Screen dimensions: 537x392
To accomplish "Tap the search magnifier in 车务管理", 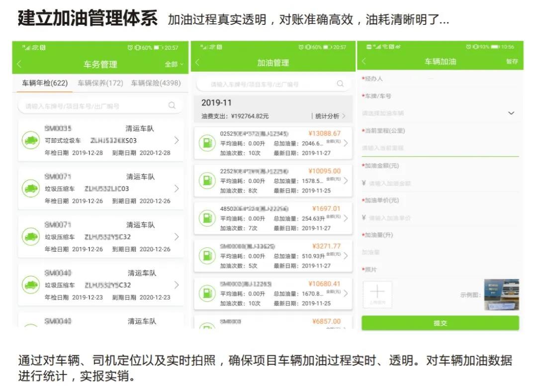I will point(172,105).
